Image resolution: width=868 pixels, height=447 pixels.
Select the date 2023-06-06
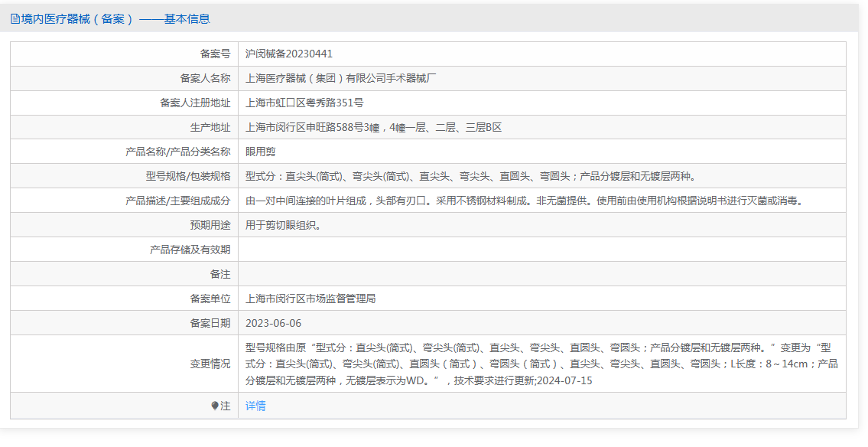click(x=274, y=323)
